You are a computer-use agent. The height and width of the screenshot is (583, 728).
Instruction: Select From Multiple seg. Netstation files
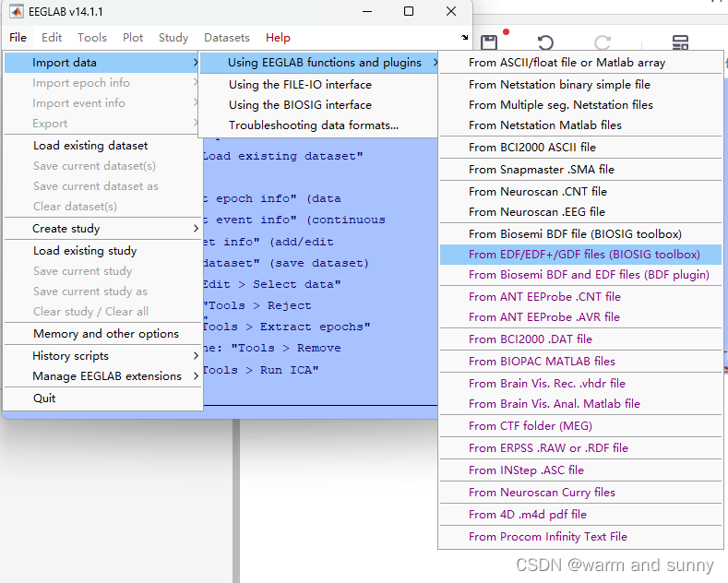580,105
